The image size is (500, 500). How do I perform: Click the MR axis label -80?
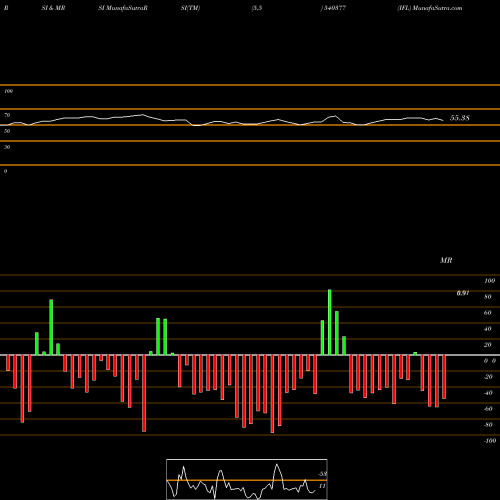[x=488, y=425]
